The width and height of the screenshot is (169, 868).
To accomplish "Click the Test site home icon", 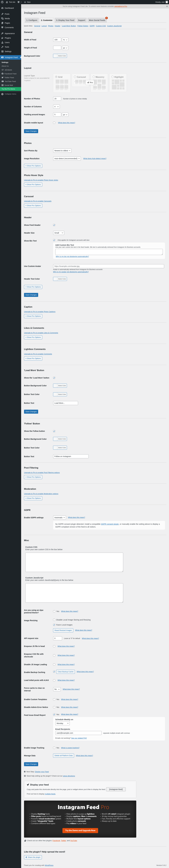I will 7,2.
